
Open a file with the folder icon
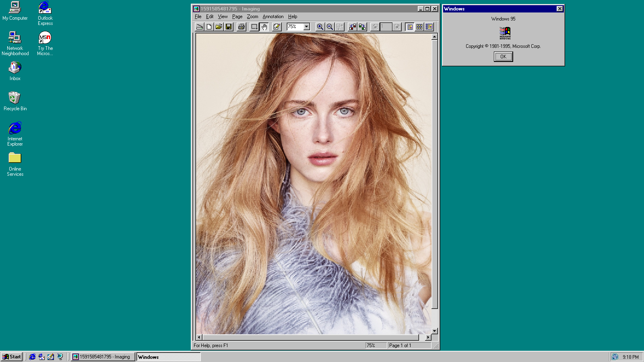219,27
